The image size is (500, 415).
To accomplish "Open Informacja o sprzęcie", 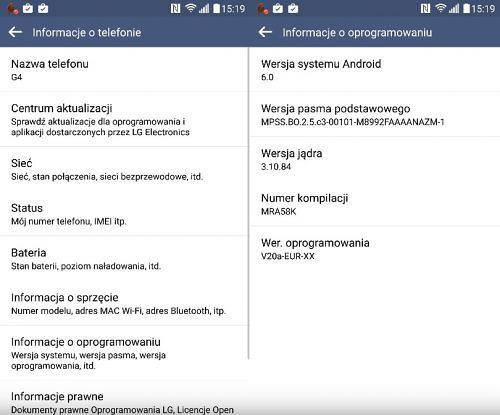I will coord(124,303).
